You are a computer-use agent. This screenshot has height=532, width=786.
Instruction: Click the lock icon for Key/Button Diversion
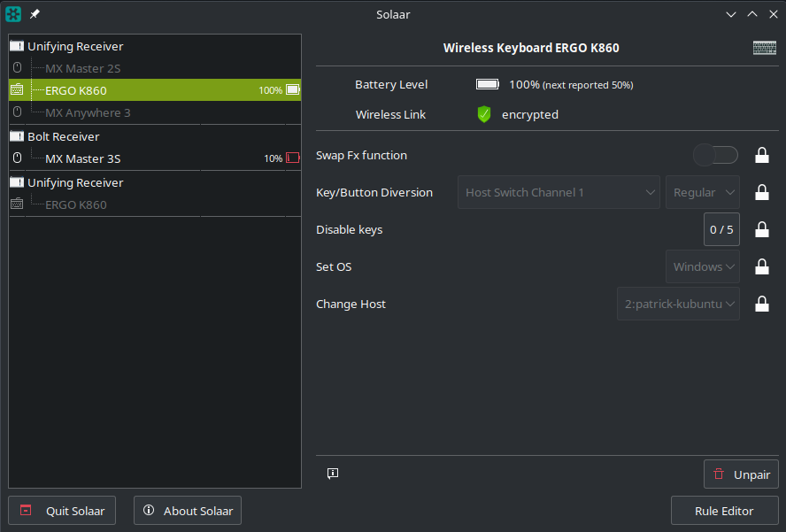click(761, 193)
